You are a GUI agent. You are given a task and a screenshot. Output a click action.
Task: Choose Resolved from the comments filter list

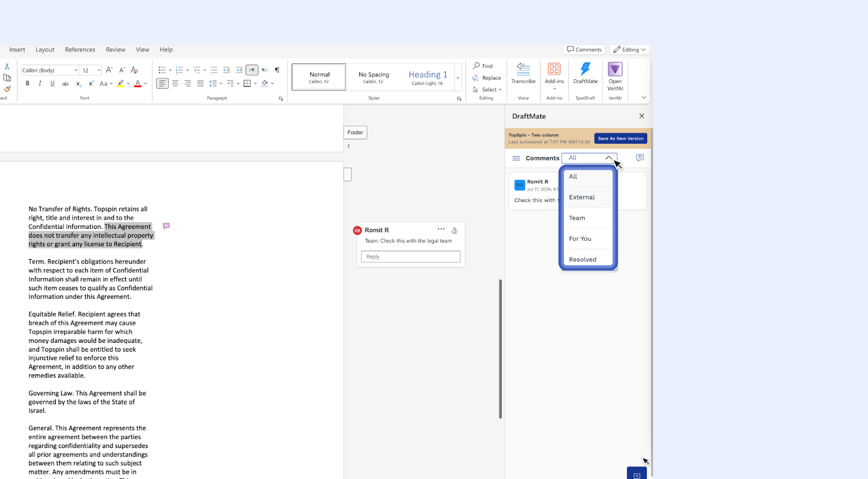coord(583,259)
